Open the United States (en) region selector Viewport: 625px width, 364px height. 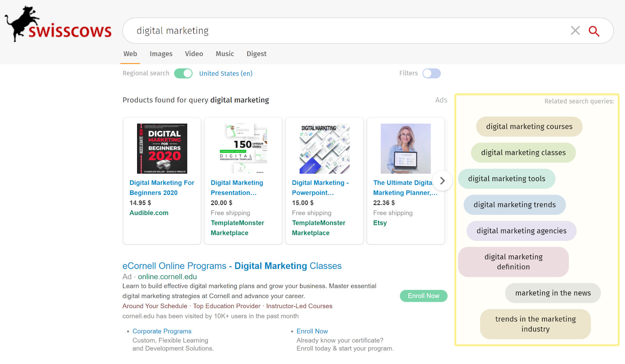226,73
